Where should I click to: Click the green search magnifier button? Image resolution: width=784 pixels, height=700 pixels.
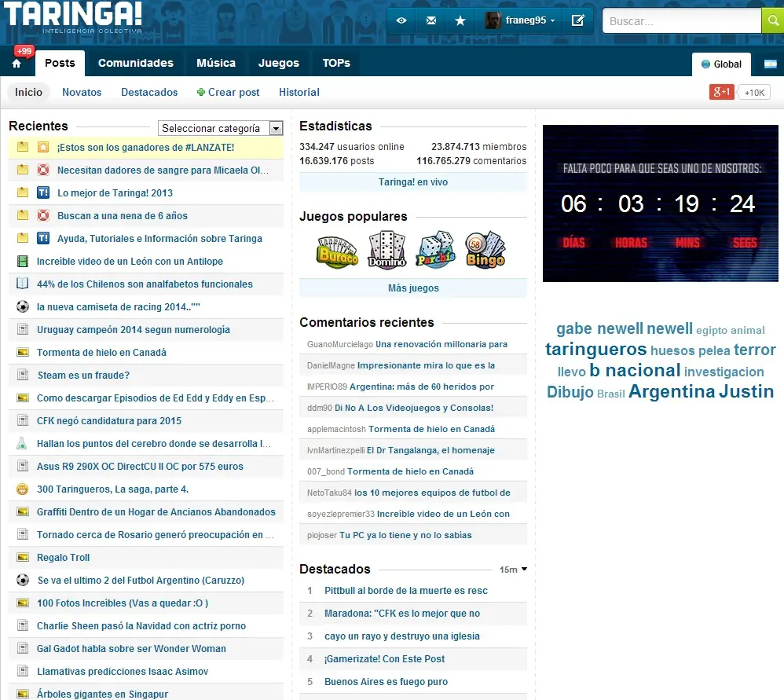772,20
